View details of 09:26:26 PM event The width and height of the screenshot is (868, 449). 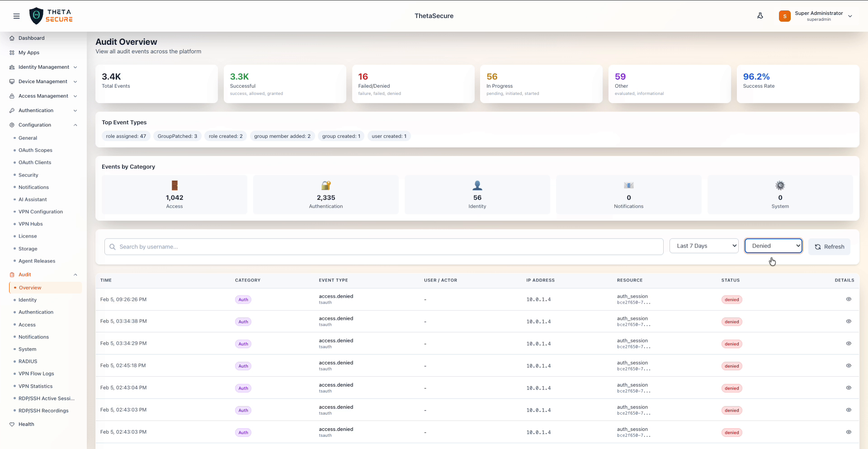tap(848, 299)
